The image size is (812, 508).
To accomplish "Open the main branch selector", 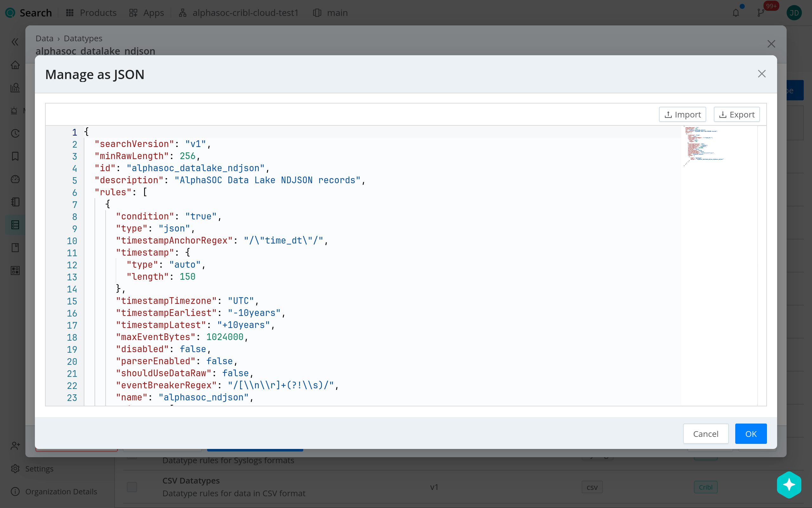I will click(x=331, y=13).
